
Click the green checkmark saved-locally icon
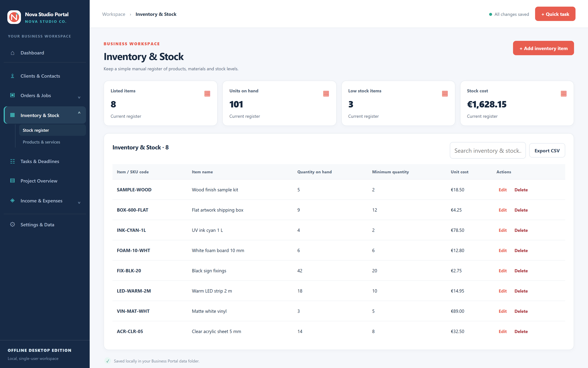108,361
